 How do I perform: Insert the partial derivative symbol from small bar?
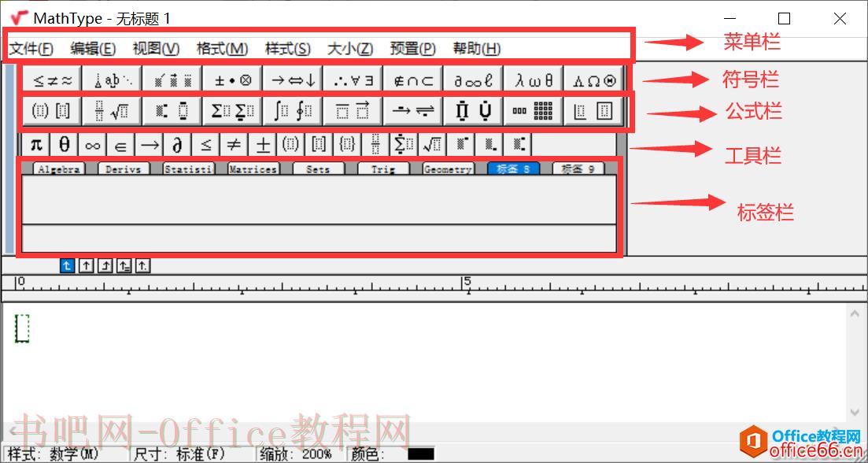coord(178,145)
